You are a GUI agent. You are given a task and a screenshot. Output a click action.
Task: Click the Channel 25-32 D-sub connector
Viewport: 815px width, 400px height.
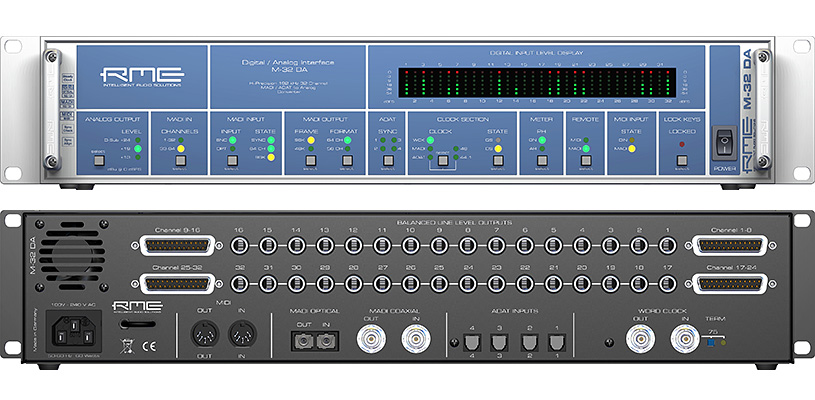(x=177, y=284)
